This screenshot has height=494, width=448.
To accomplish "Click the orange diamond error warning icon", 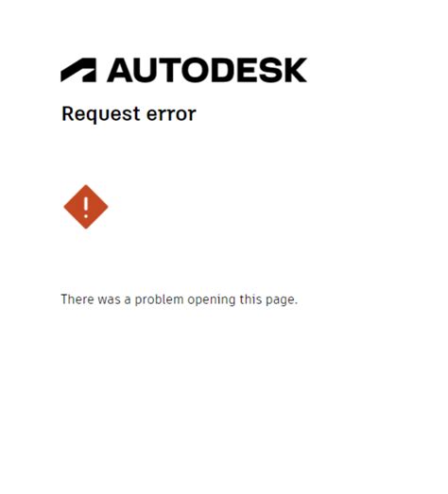I will pos(86,207).
